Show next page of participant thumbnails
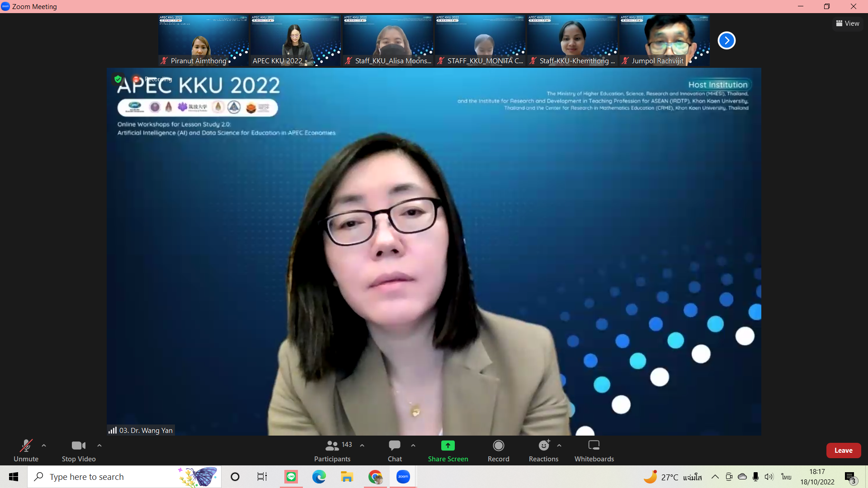 tap(726, 41)
